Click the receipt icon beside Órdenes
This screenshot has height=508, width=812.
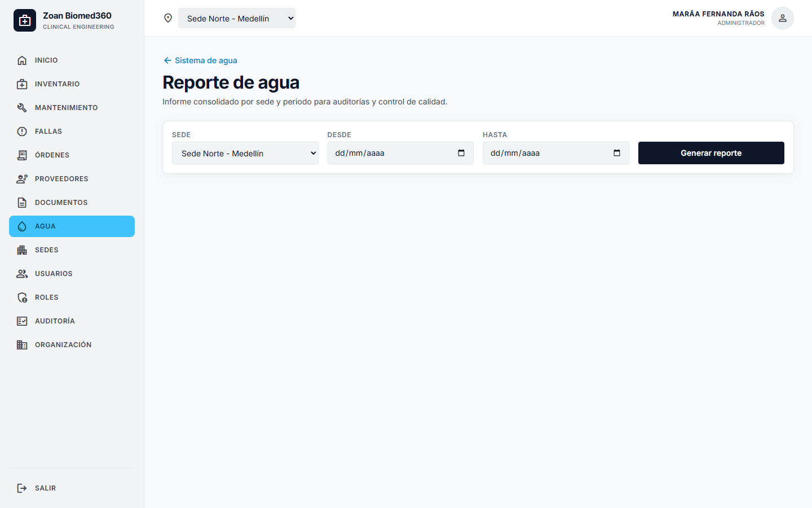(22, 155)
